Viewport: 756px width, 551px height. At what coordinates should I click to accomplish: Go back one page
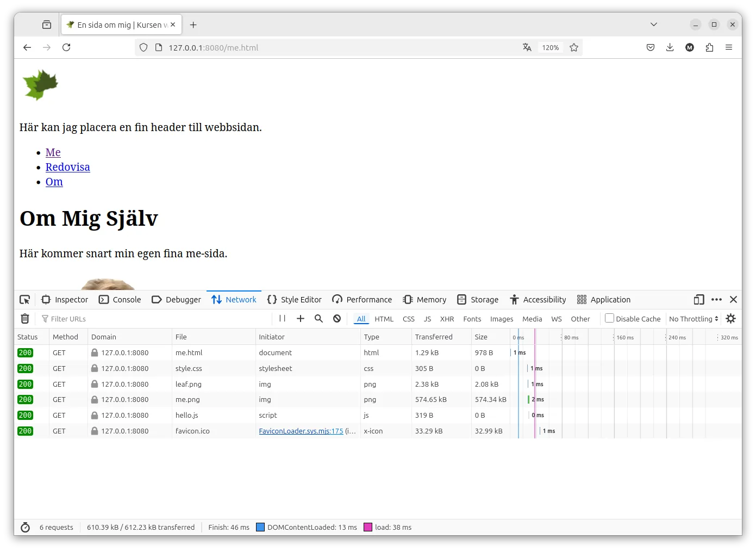click(x=27, y=47)
